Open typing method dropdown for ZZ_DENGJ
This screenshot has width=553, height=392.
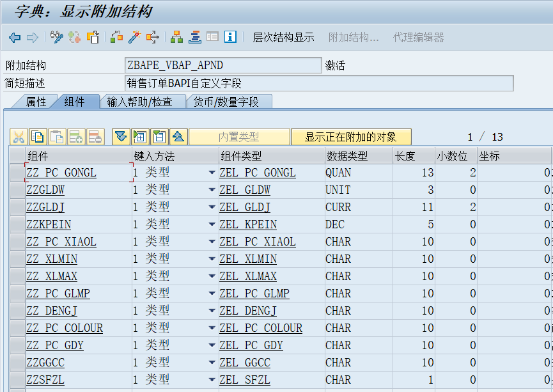[212, 311]
